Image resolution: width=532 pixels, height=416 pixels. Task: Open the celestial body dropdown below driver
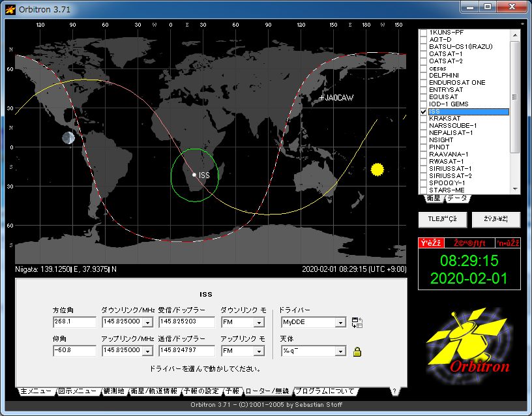[x=340, y=351]
